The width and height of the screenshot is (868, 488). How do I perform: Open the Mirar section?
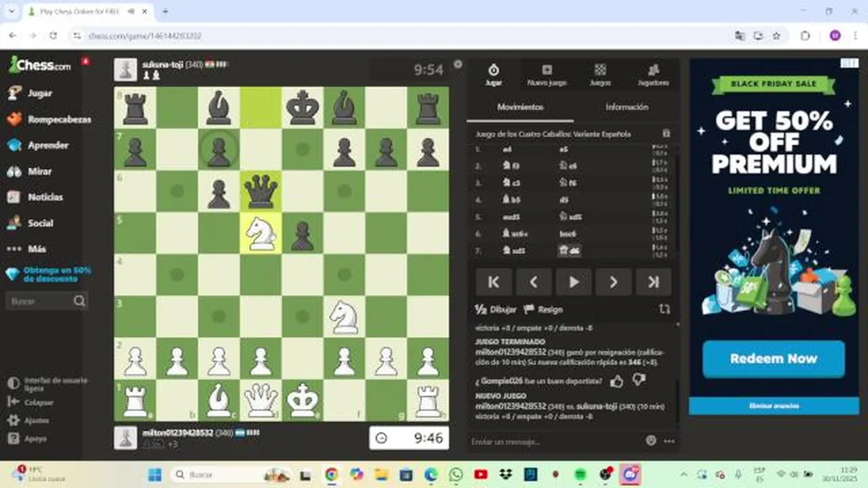coord(31,171)
